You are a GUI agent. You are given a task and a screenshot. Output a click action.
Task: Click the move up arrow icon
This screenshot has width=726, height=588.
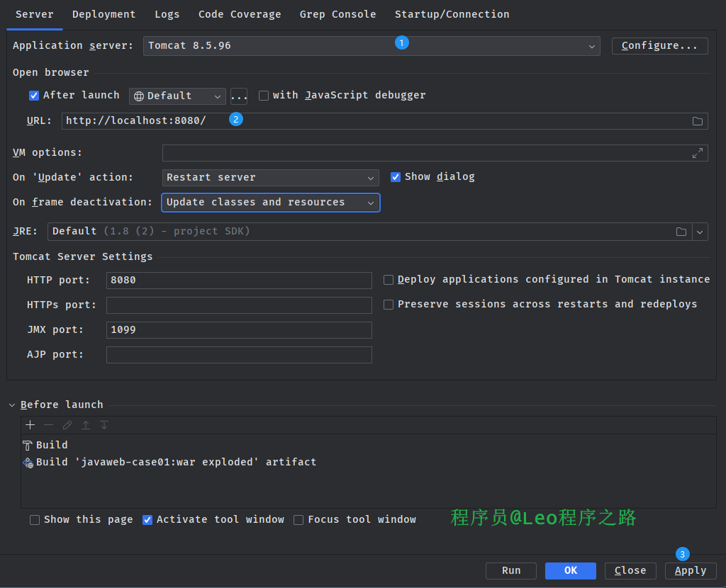pos(86,425)
